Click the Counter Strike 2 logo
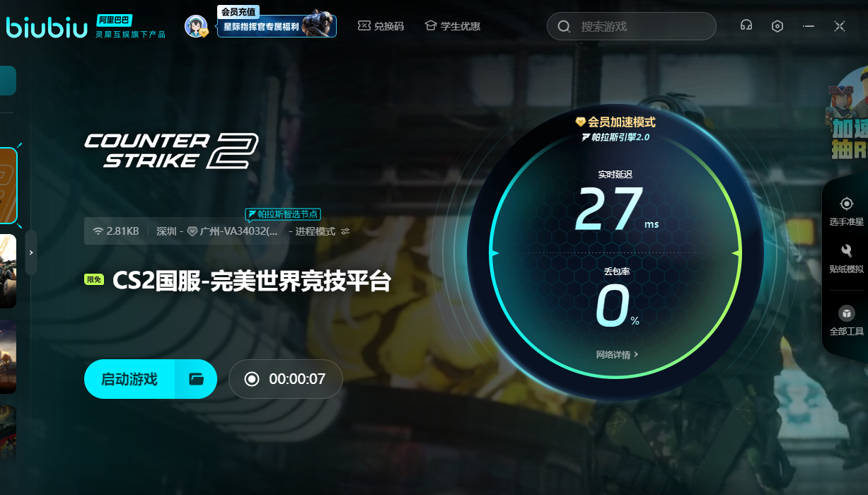Screen dimensions: 868x495 coord(170,151)
